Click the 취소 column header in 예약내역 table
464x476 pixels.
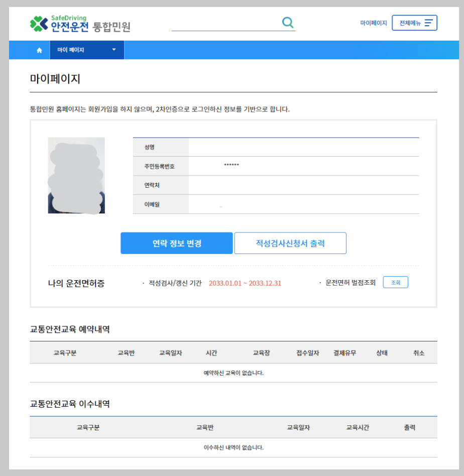click(419, 352)
